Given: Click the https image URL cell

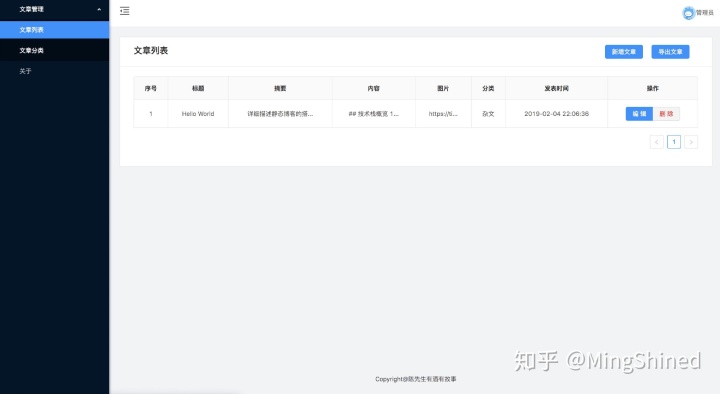Looking at the screenshot, I should pos(443,114).
